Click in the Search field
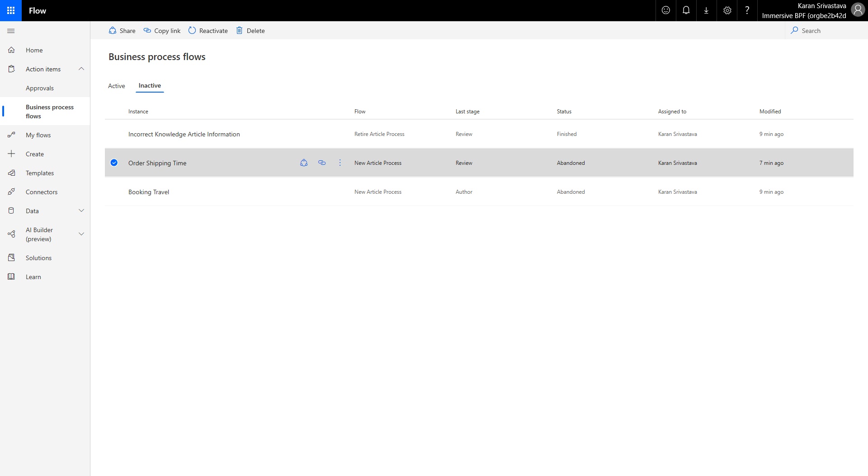The image size is (868, 476). point(826,31)
